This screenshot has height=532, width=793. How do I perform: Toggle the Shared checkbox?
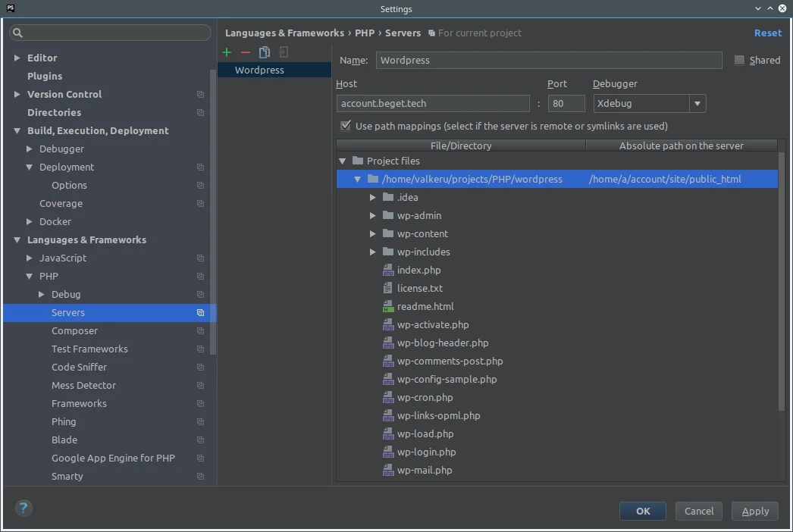pos(739,61)
